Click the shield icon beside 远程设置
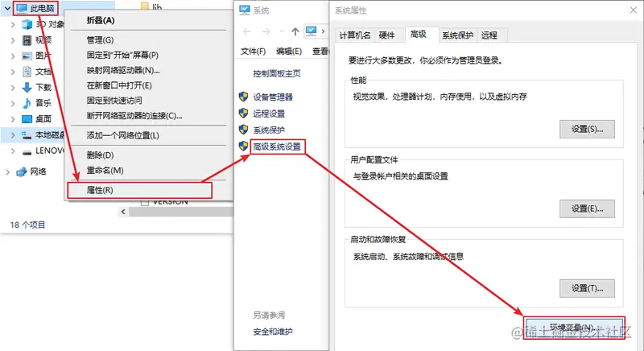This screenshot has height=351, width=644. [244, 114]
